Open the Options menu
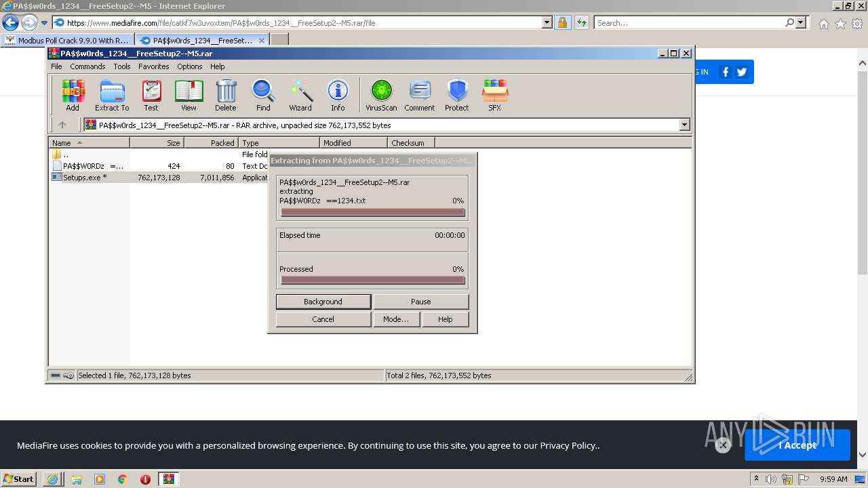868x488 pixels. tap(190, 66)
